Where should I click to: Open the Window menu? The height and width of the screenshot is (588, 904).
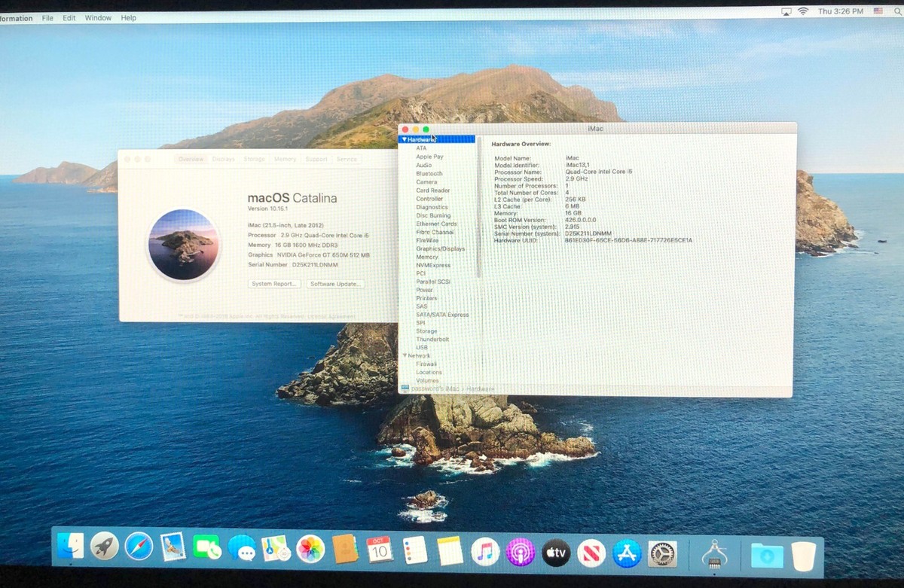point(98,17)
